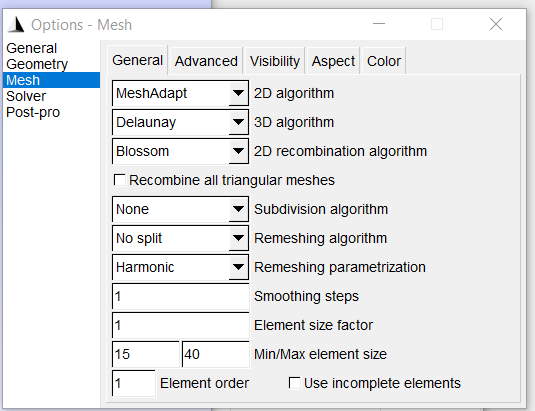The height and width of the screenshot is (411, 535).
Task: Switch to the Aspect tab
Action: point(333,61)
